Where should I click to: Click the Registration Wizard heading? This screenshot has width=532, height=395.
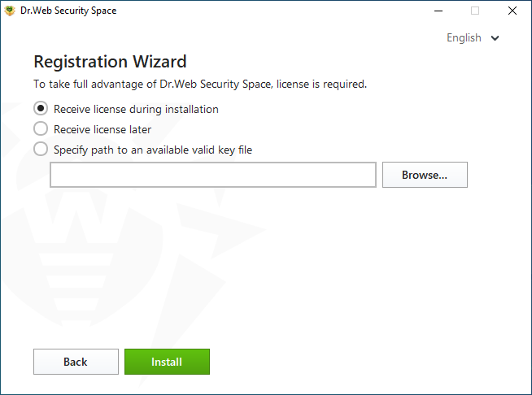[x=111, y=62]
